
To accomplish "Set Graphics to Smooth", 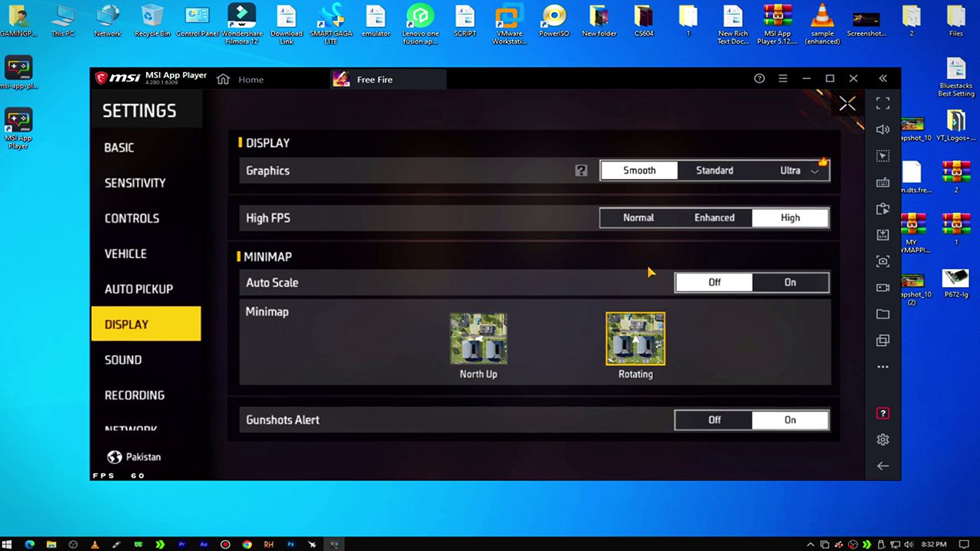I will [x=639, y=171].
